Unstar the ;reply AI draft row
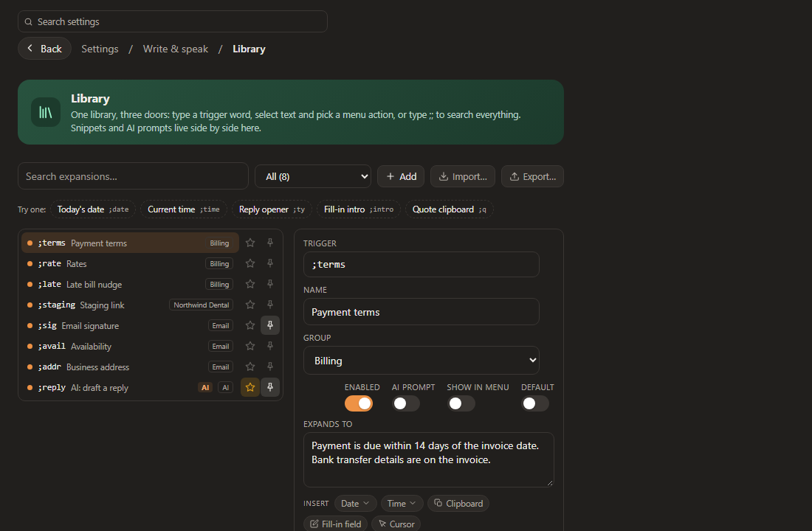 250,387
